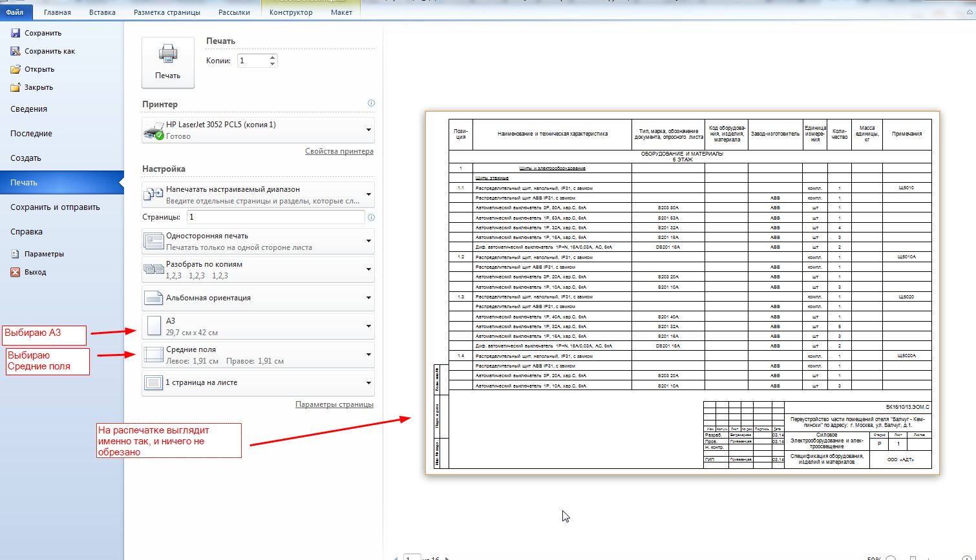
Task: Increase copies with the up arrow
Action: [x=272, y=57]
